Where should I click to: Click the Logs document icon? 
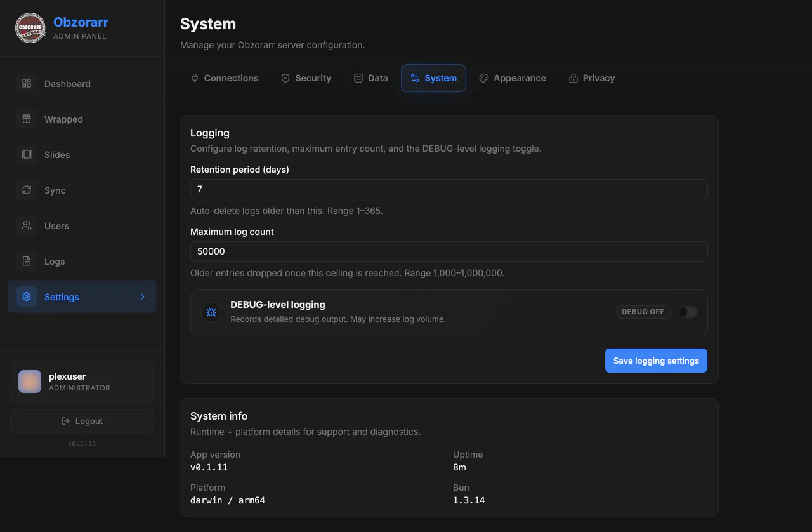click(x=27, y=261)
